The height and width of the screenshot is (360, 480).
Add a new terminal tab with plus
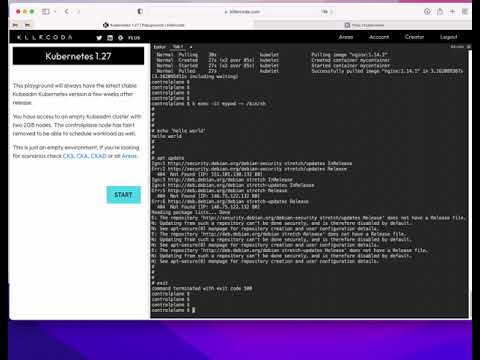(x=191, y=47)
